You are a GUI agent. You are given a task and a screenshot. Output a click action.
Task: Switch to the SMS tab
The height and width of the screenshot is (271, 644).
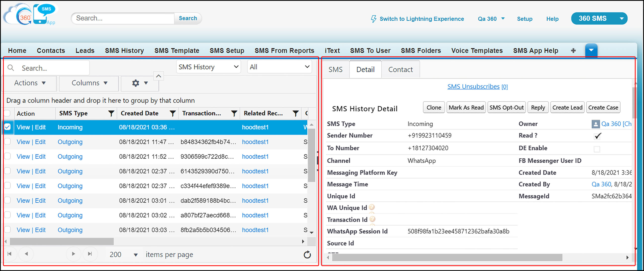[x=335, y=69]
